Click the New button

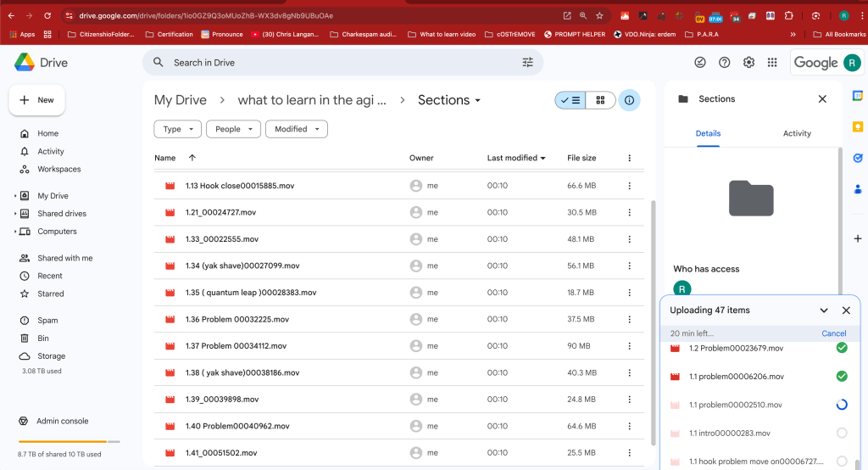(36, 100)
